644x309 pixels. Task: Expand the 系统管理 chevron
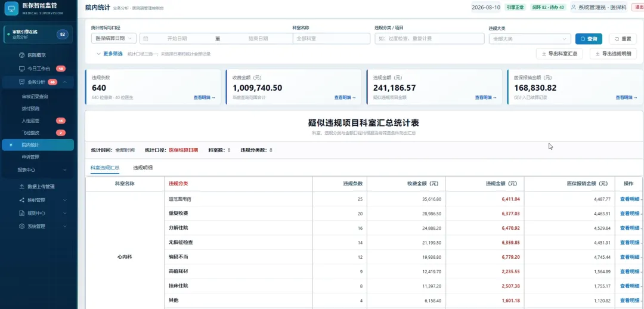click(x=65, y=227)
